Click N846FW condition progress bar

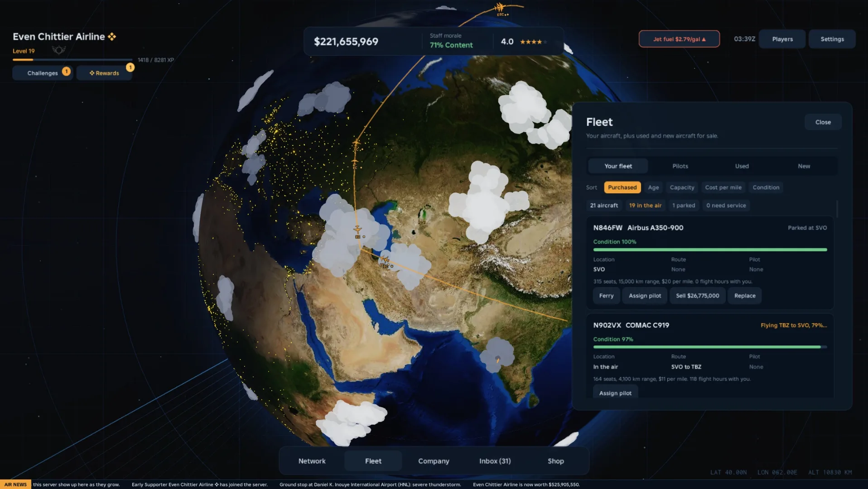tap(710, 249)
